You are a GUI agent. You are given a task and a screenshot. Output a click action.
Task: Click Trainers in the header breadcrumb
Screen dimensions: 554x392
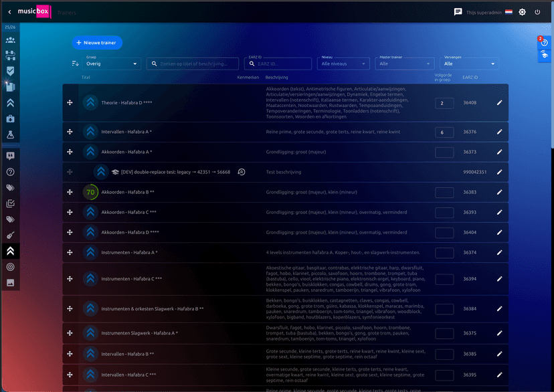tap(66, 13)
